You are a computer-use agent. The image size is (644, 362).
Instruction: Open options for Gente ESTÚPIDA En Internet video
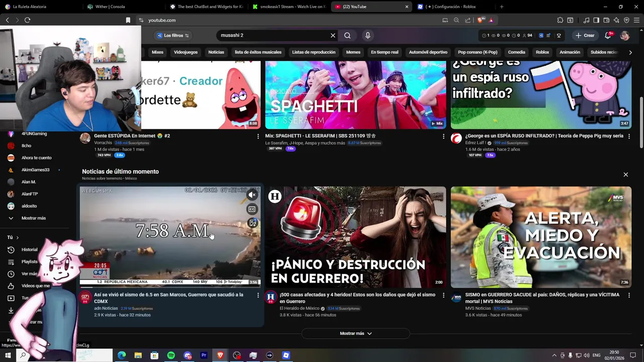click(258, 136)
